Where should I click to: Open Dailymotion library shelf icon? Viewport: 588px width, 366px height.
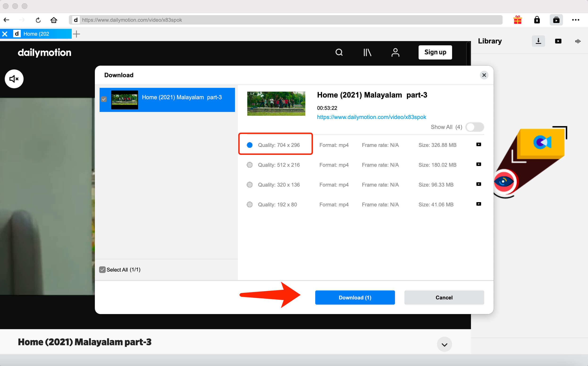point(367,52)
